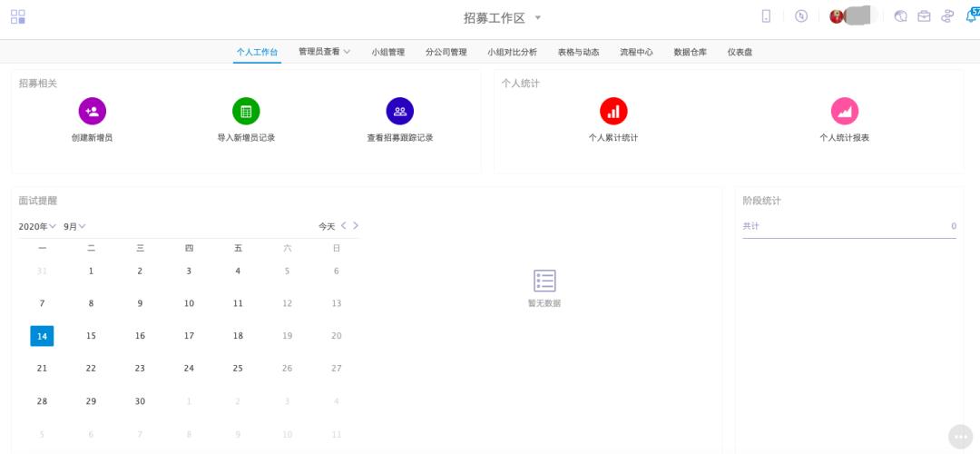This screenshot has height=454, width=980.
Task: Click the 阶段统计 panel heading
Action: [x=761, y=201]
